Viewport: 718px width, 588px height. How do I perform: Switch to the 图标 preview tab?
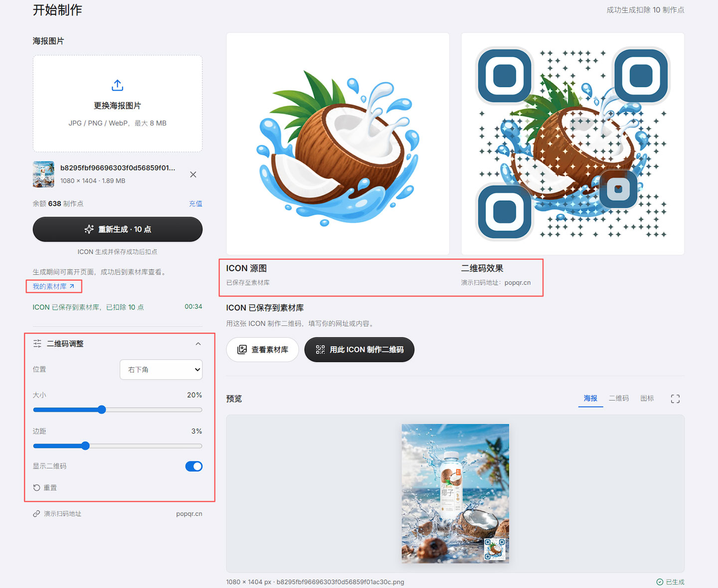point(647,398)
